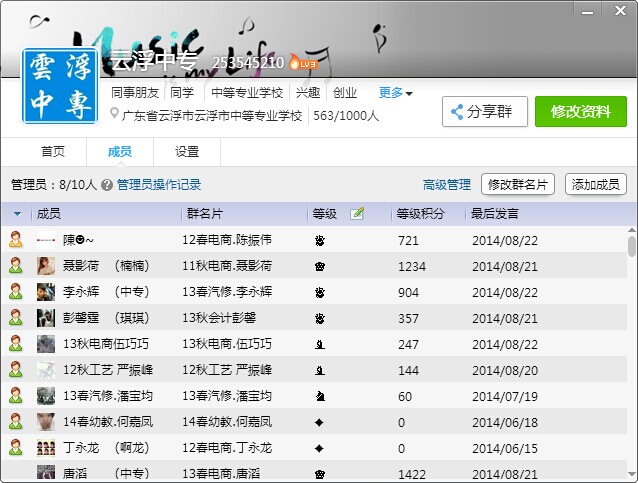Click the avatar of 彭馨霆 (琪琪)
Image resolution: width=638 pixels, height=483 pixels.
[x=46, y=318]
